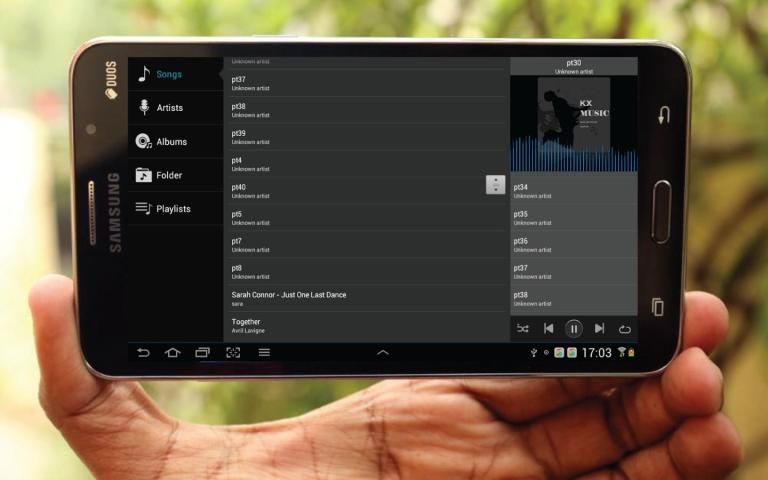The width and height of the screenshot is (768, 480).
Task: Open the recent apps switcher
Action: coord(202,353)
